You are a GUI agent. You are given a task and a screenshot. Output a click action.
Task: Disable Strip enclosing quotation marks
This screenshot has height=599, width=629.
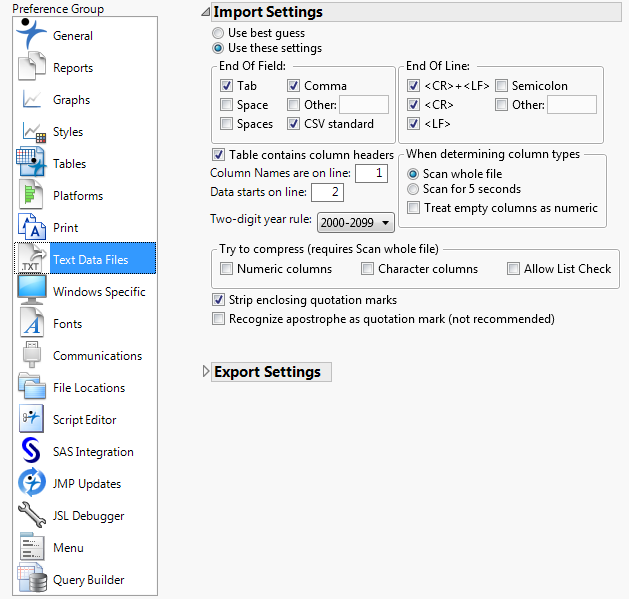219,300
